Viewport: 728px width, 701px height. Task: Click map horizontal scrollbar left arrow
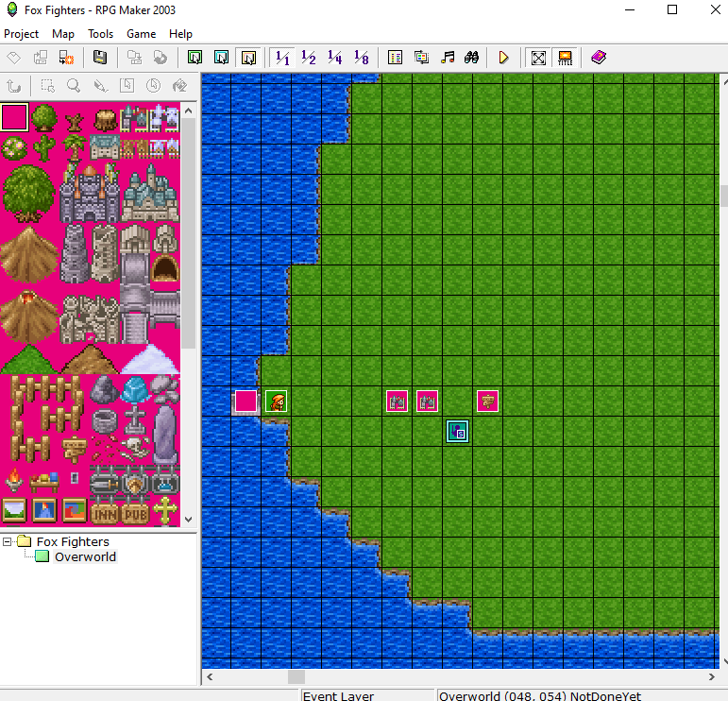(210, 676)
